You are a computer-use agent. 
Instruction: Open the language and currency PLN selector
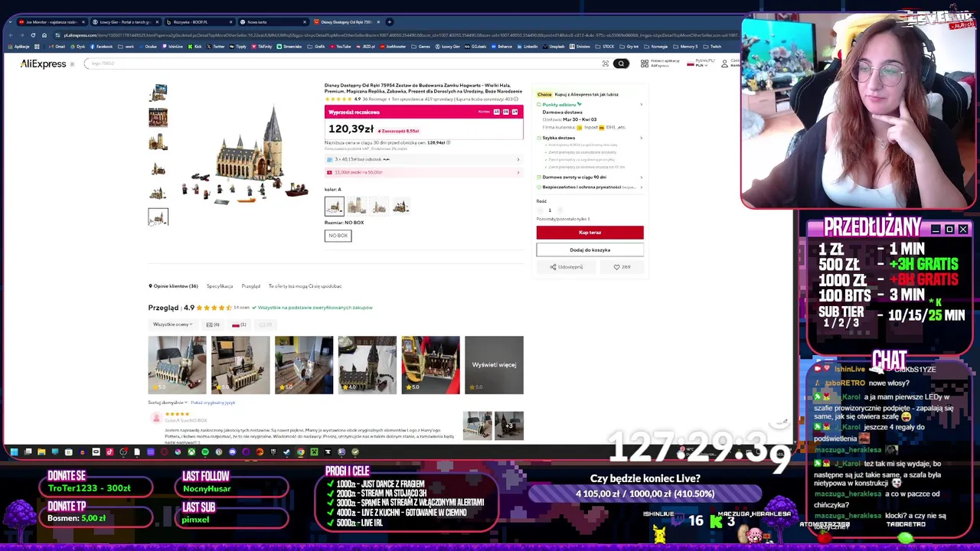(x=700, y=64)
